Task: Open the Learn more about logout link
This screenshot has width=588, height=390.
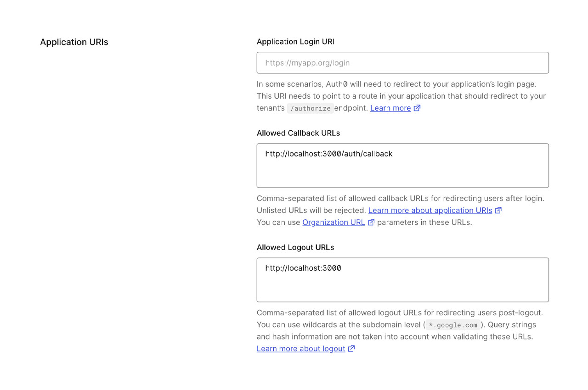Action: coord(300,348)
